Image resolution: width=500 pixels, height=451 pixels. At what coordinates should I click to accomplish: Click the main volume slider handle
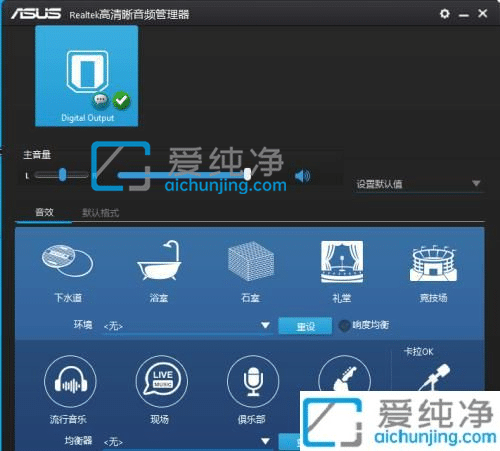[x=247, y=174]
